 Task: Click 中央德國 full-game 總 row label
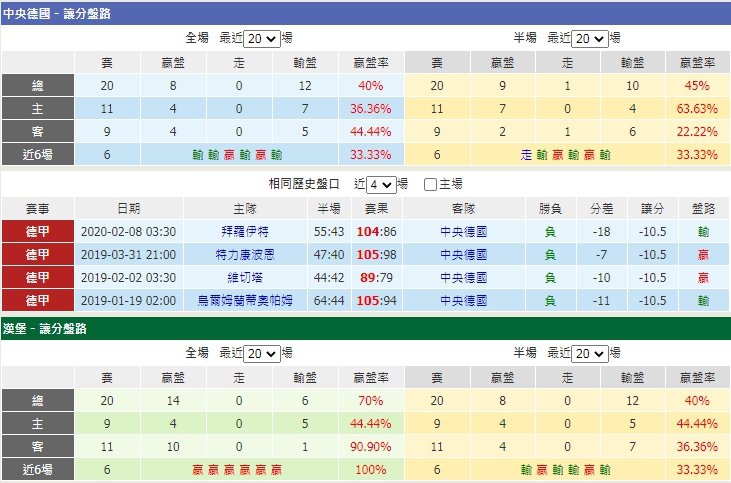tap(38, 86)
